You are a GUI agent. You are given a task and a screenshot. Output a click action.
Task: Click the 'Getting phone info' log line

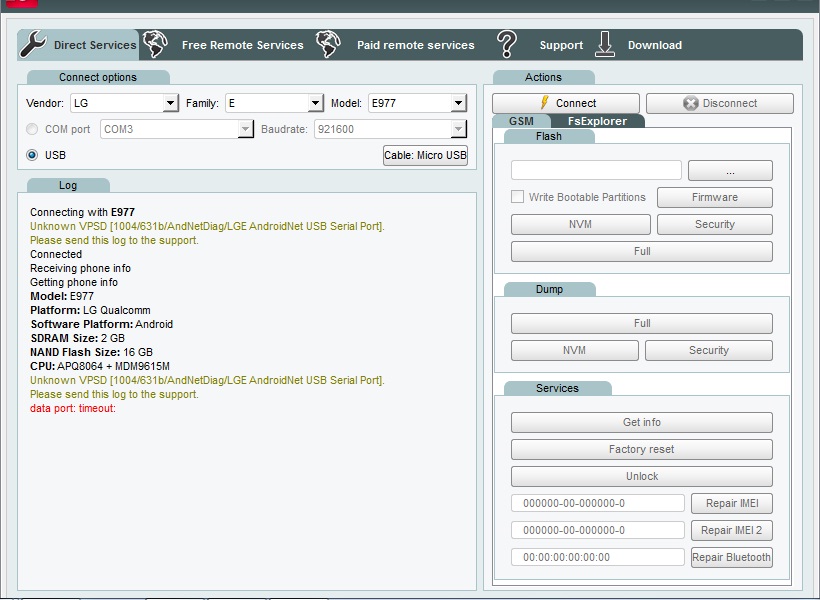[x=74, y=282]
